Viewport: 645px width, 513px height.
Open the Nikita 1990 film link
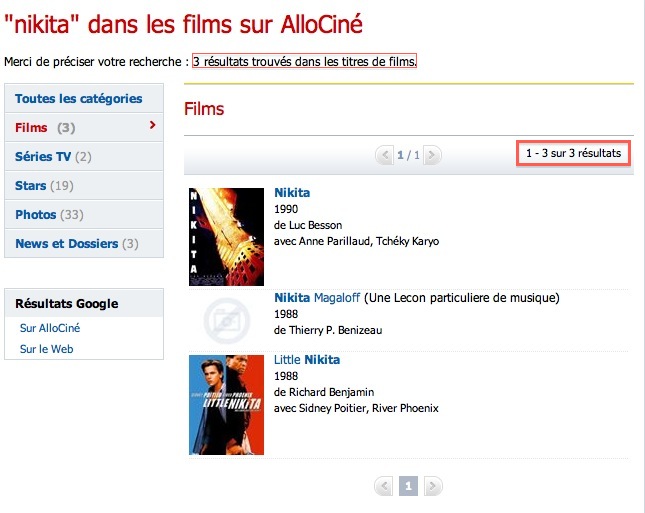292,192
